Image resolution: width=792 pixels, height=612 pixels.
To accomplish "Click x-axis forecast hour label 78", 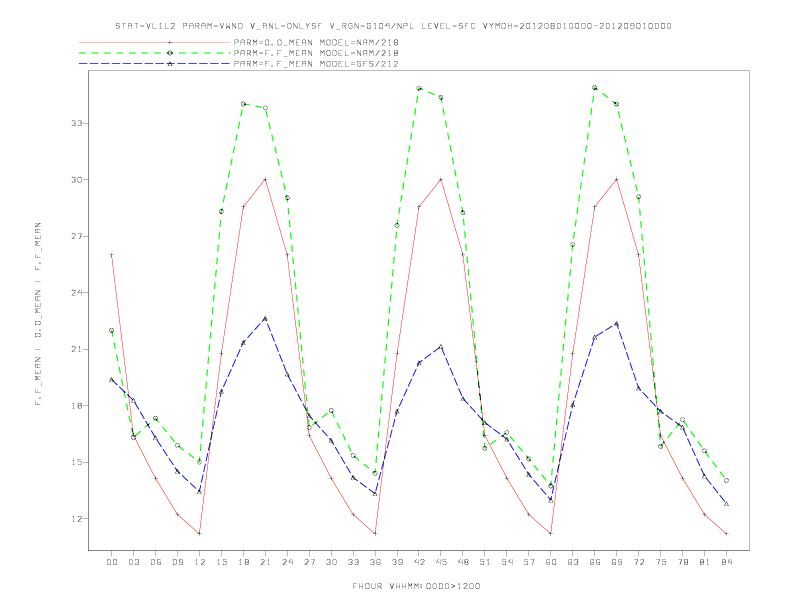I will pyautogui.click(x=683, y=562).
